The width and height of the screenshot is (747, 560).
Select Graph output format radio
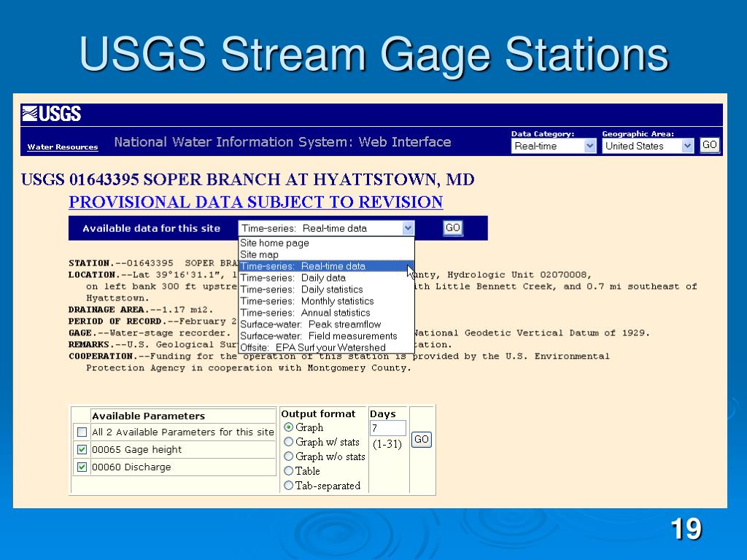[288, 427]
